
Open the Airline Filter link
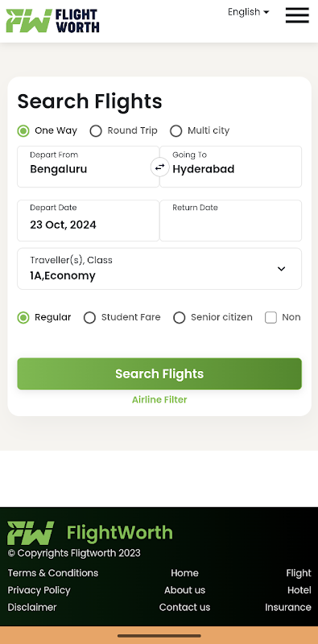159,399
